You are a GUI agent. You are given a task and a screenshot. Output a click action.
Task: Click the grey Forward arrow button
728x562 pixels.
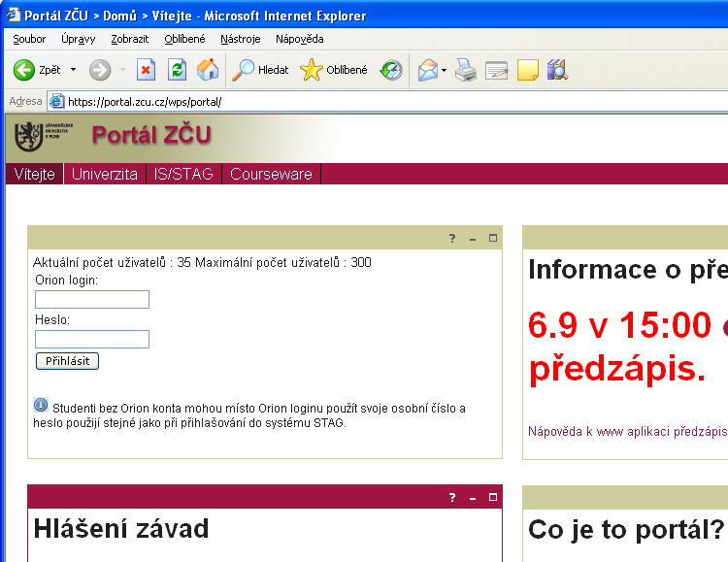coord(100,70)
